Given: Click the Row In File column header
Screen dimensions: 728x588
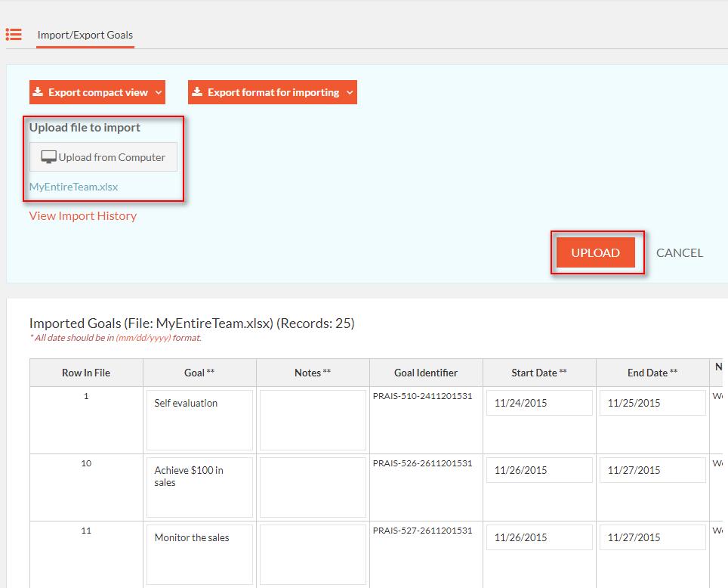Looking at the screenshot, I should [x=86, y=373].
